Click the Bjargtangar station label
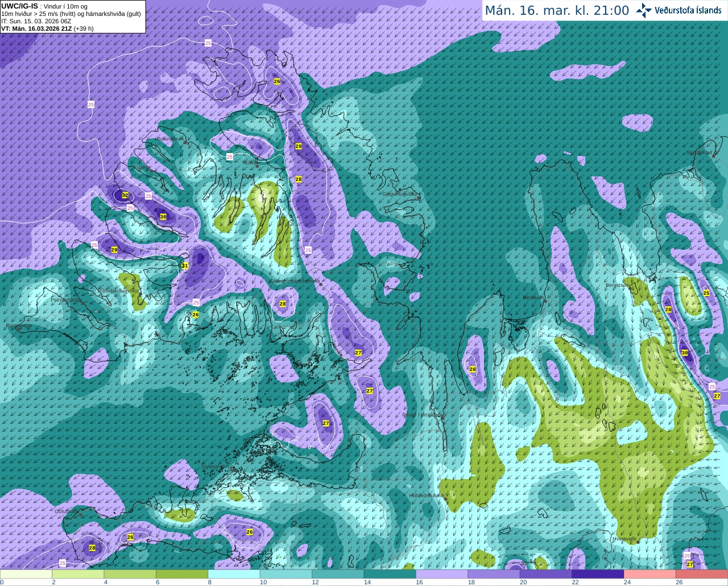The image size is (728, 586). (x=19, y=326)
